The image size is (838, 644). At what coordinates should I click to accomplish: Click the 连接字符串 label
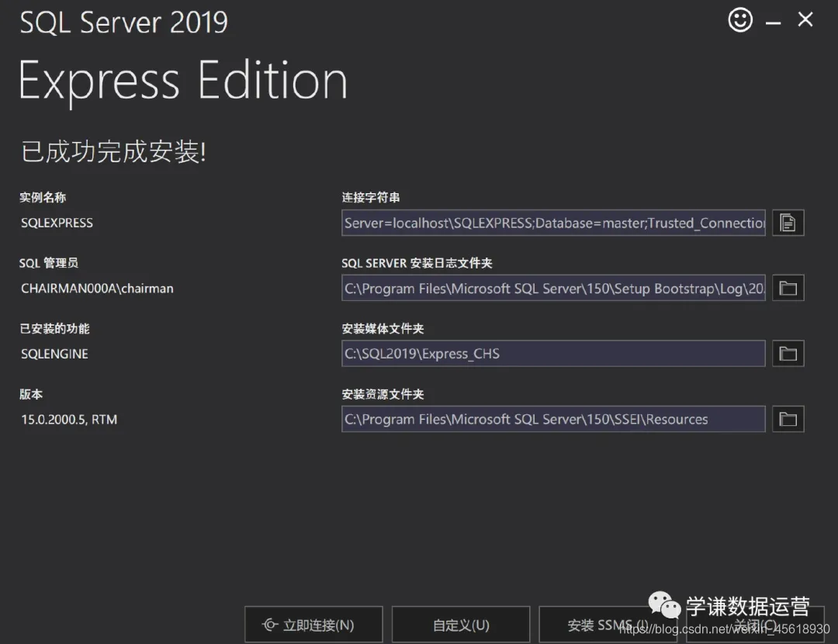point(371,198)
